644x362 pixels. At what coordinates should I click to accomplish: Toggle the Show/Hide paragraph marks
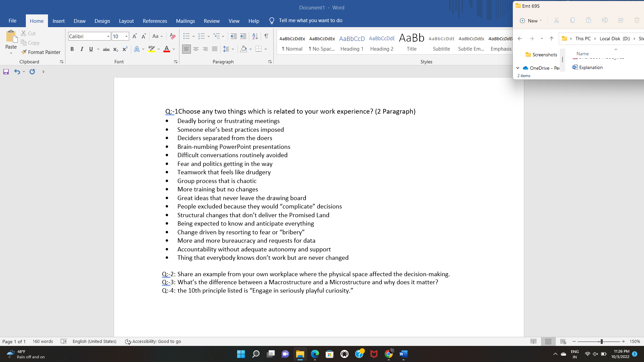pos(266,36)
